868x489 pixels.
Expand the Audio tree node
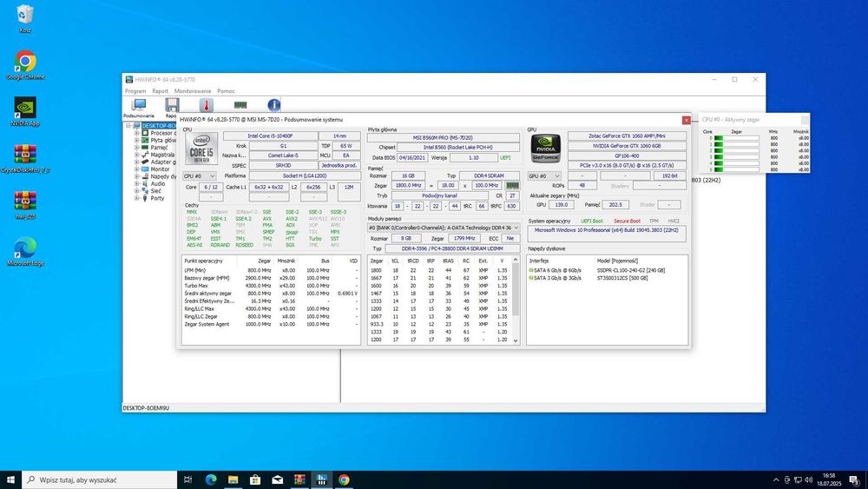(136, 183)
